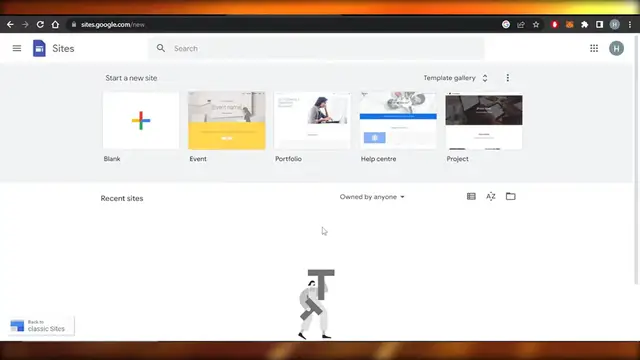Image resolution: width=640 pixels, height=360 pixels.
Task: Click the address bar URL sites.google.com/new
Action: tap(113, 24)
